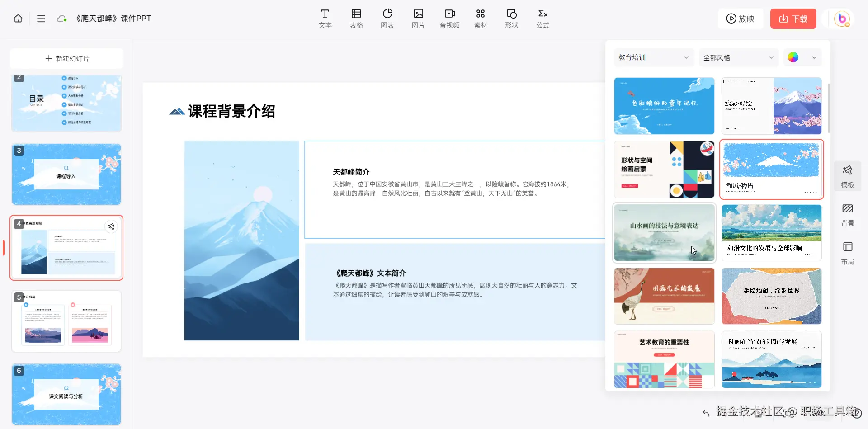868x429 pixels.
Task: Open the 教育培训 category dropdown
Action: [x=654, y=57]
